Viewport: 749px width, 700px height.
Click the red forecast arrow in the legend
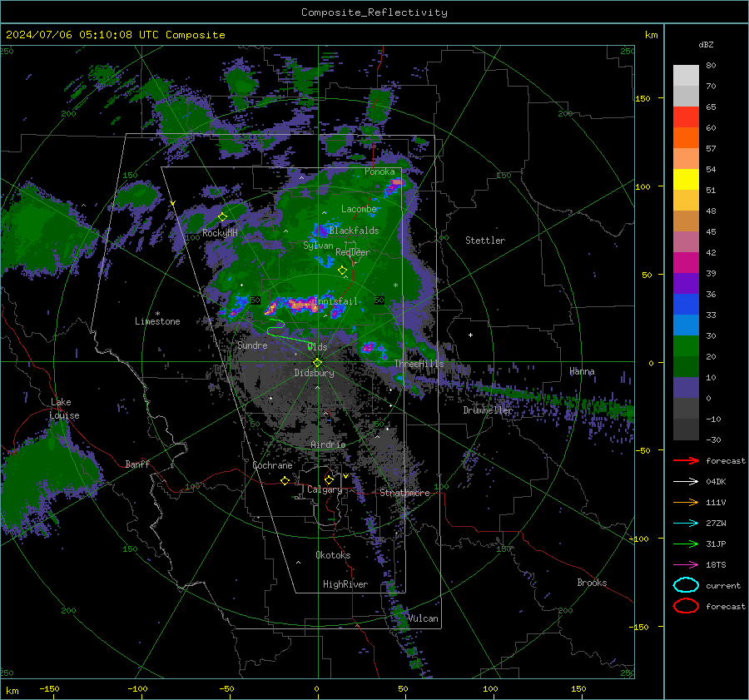686,460
